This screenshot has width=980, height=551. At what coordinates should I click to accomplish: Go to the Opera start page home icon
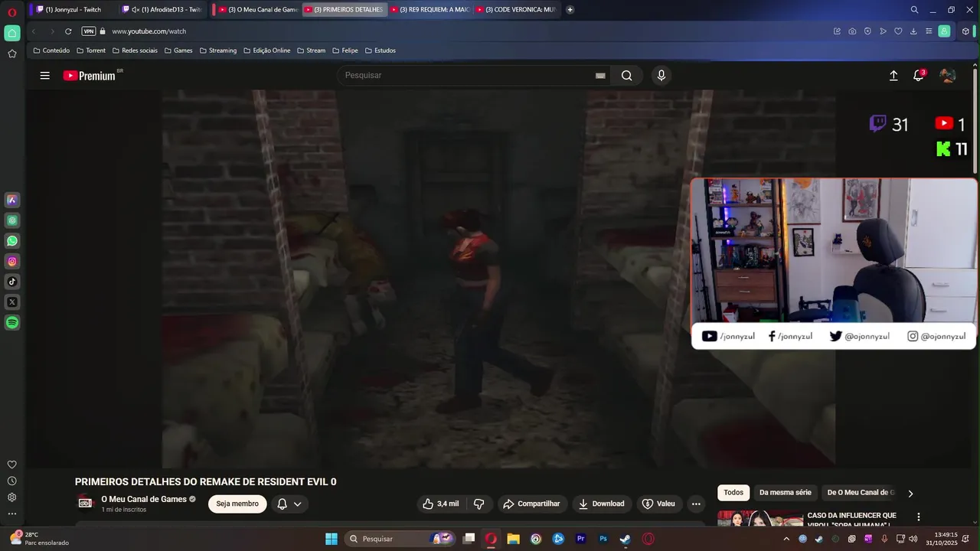(x=12, y=33)
